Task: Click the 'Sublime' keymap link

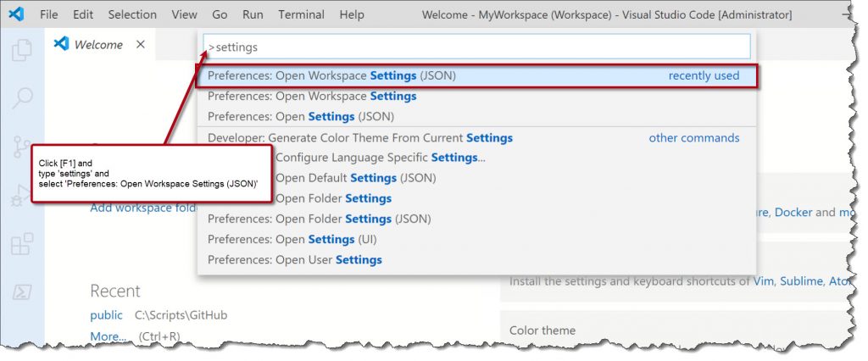Action: pyautogui.click(x=802, y=280)
